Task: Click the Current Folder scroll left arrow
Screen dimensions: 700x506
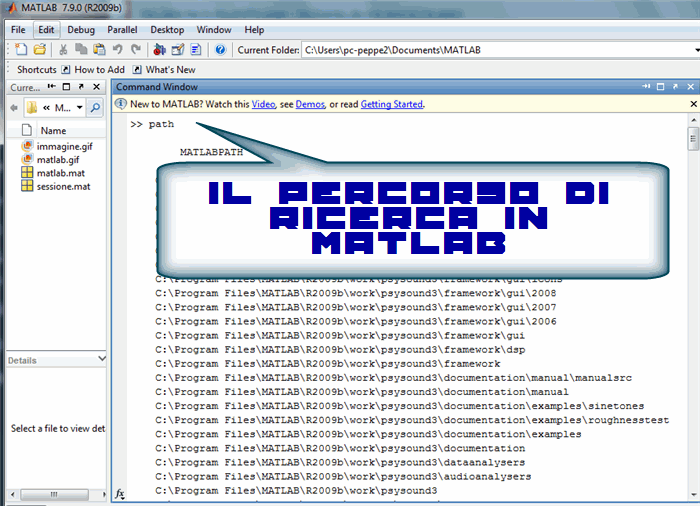Action: pyautogui.click(x=12, y=494)
